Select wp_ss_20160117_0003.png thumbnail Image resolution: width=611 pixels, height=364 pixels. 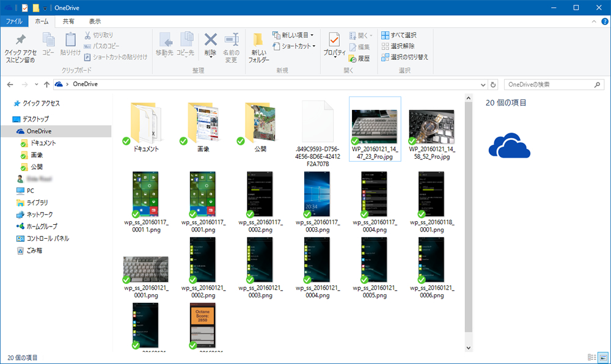[x=317, y=194]
